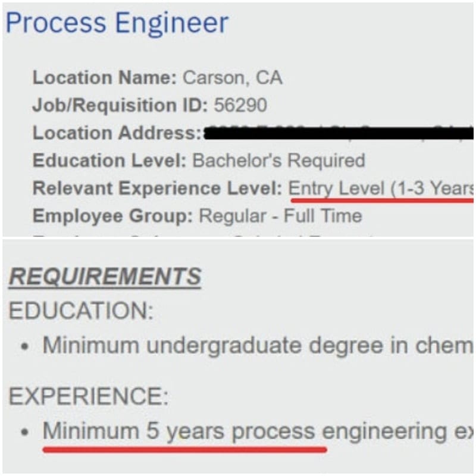
Task: Click the Location Name label
Action: click(x=105, y=78)
